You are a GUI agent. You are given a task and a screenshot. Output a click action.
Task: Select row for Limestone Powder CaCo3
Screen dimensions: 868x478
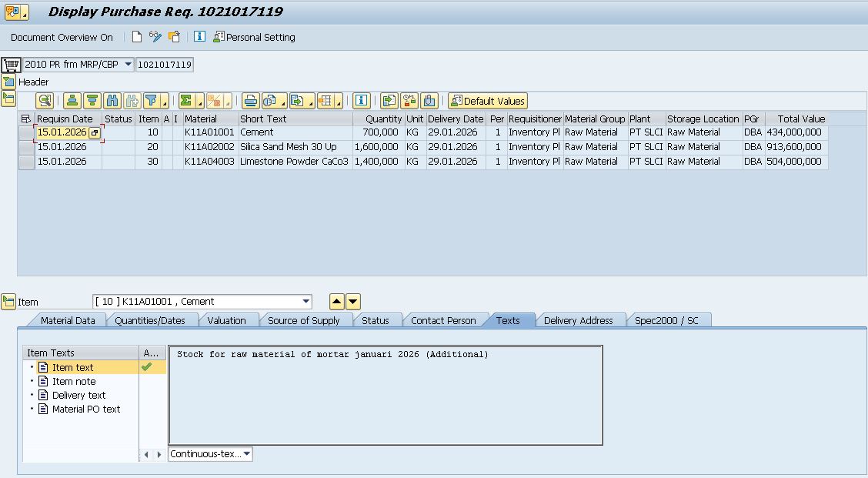[x=26, y=162]
